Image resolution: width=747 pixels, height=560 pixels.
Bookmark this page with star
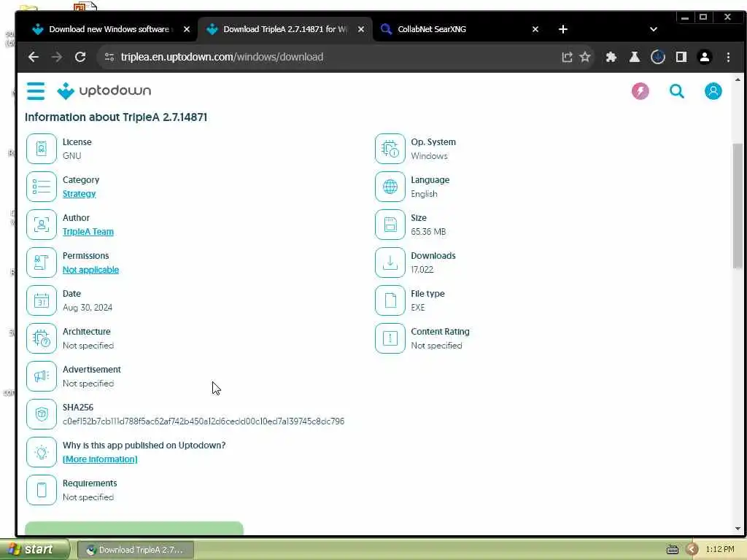tap(585, 57)
